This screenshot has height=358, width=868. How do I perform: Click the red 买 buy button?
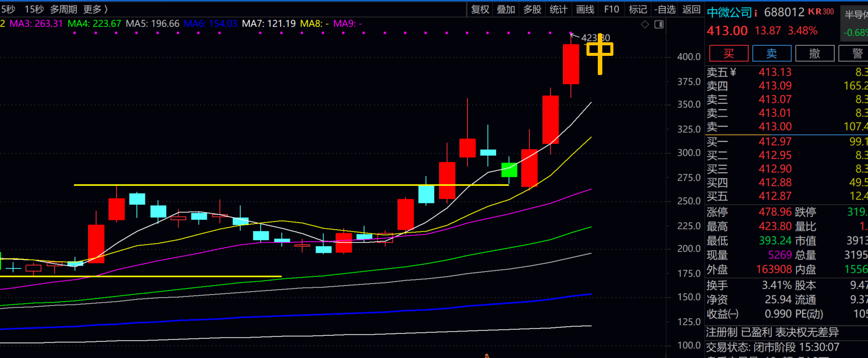tap(729, 53)
